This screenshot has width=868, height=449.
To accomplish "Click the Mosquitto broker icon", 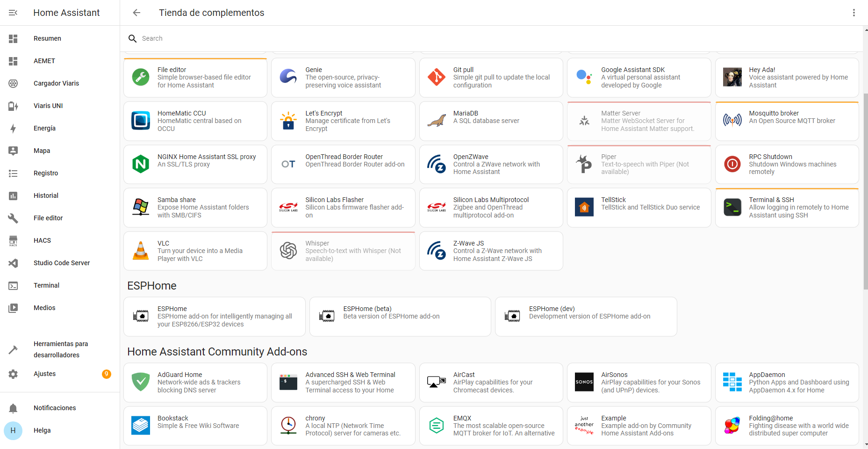I will (x=732, y=121).
